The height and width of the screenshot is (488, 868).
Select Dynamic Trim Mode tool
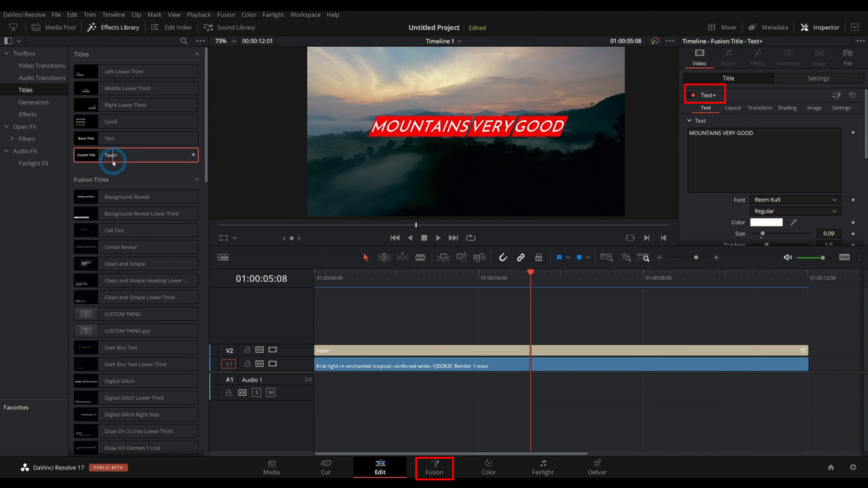(x=402, y=257)
